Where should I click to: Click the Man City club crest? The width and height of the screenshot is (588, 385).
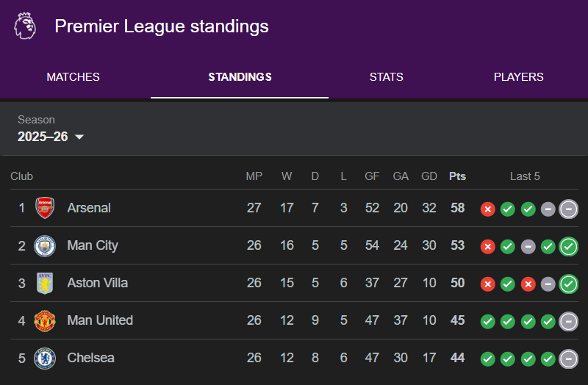pyautogui.click(x=45, y=245)
